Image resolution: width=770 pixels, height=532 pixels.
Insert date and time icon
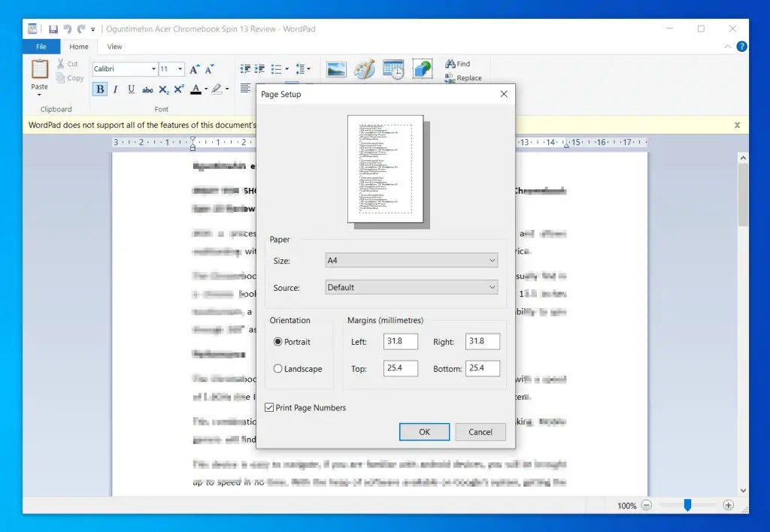point(393,68)
